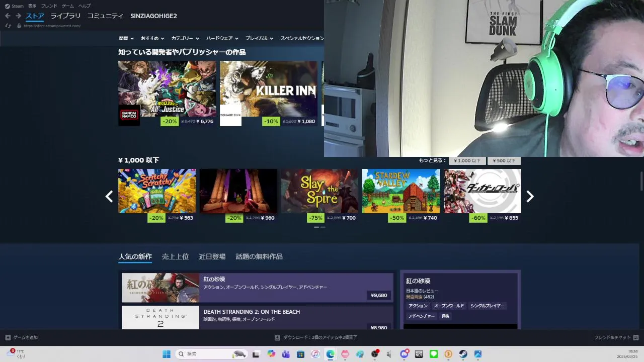
Task: Click the ¥1,000 以下 see-more button
Action: pos(467,161)
